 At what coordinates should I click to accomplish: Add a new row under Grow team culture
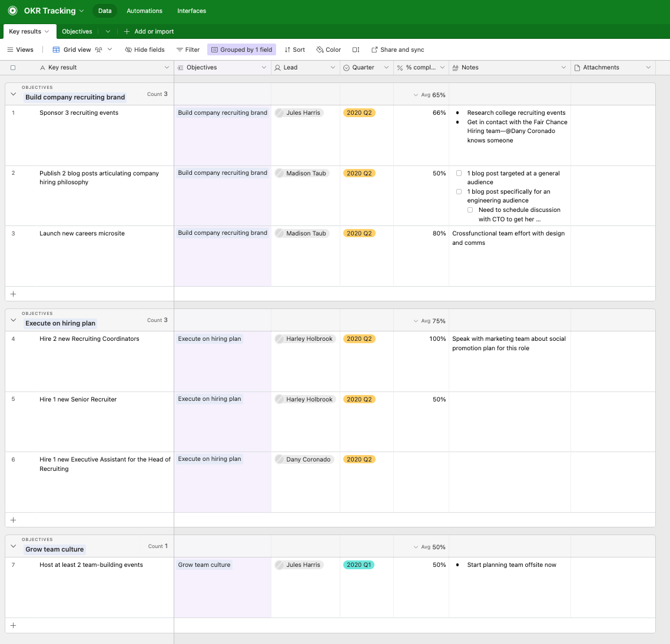pos(14,626)
